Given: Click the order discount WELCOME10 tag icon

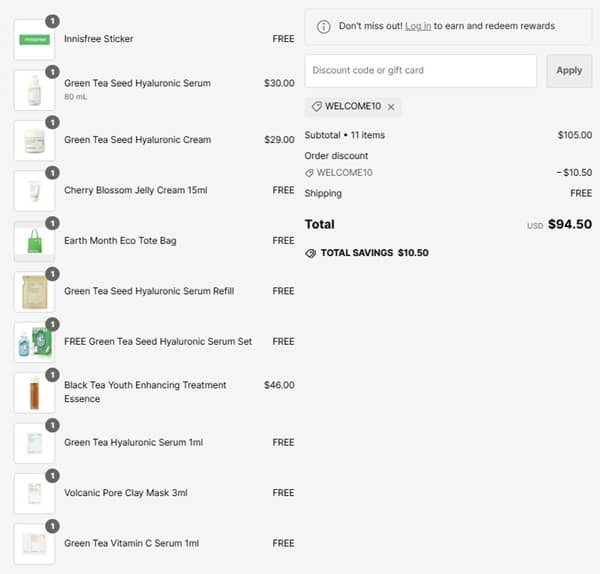Looking at the screenshot, I should [x=310, y=173].
